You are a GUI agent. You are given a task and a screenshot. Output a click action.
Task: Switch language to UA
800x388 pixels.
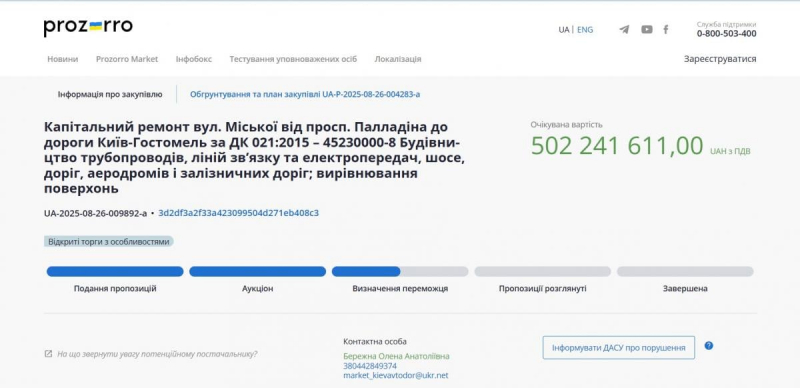[x=563, y=30]
